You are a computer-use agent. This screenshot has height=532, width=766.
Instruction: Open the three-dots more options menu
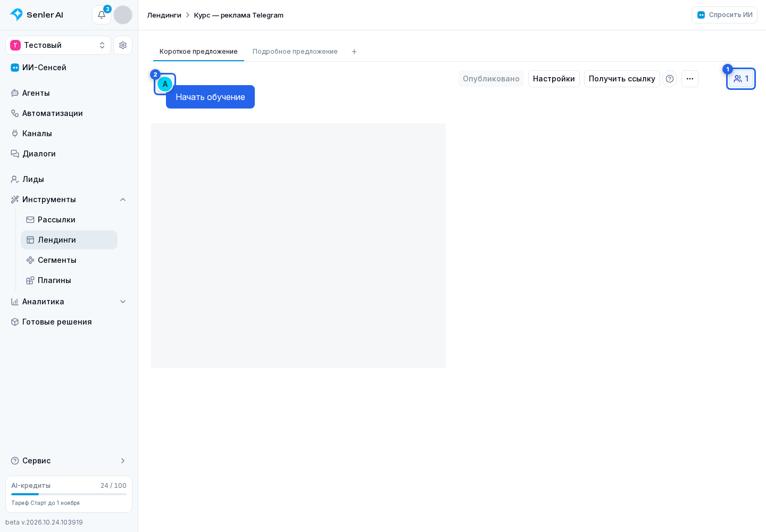tap(690, 79)
